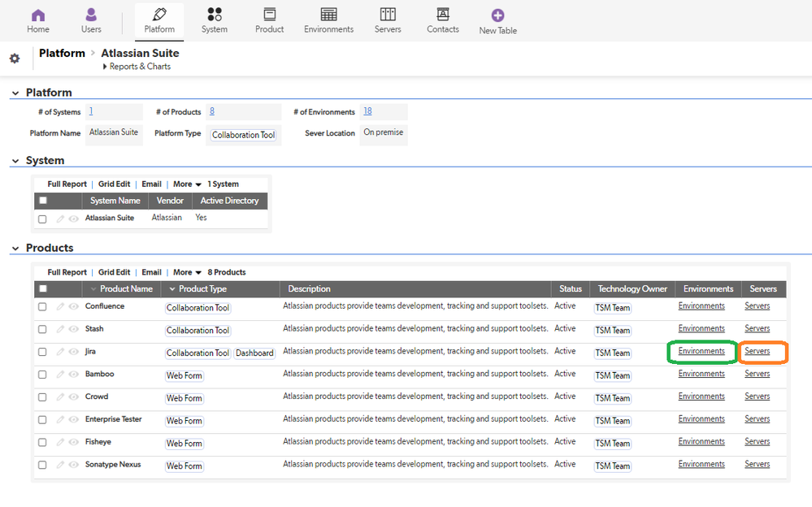Select the Crowd row checkbox
The width and height of the screenshot is (812, 507).
[42, 397]
